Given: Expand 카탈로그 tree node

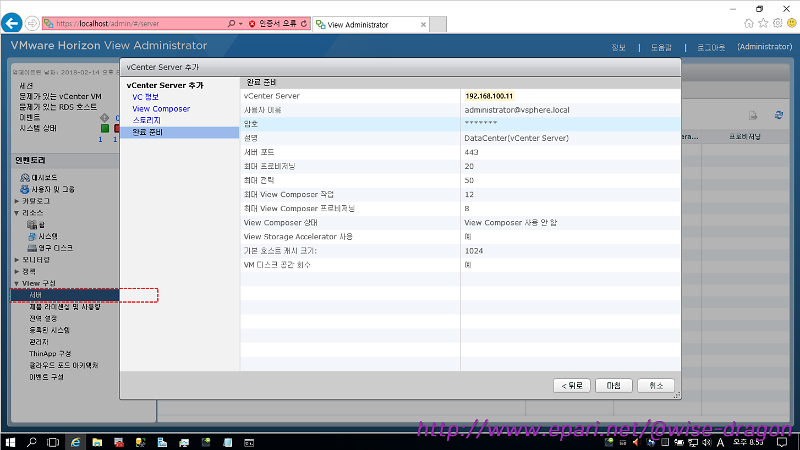Looking at the screenshot, I should click(17, 201).
